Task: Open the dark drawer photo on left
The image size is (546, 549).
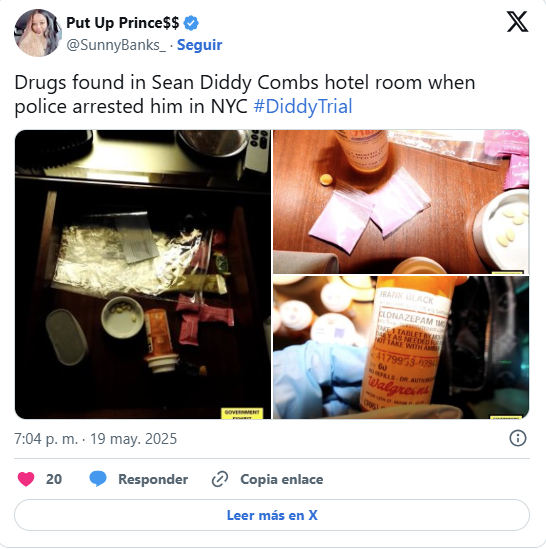Action: tap(143, 274)
